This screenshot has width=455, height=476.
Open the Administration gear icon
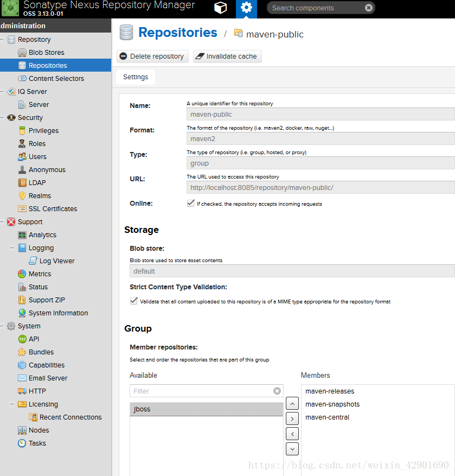(x=246, y=8)
